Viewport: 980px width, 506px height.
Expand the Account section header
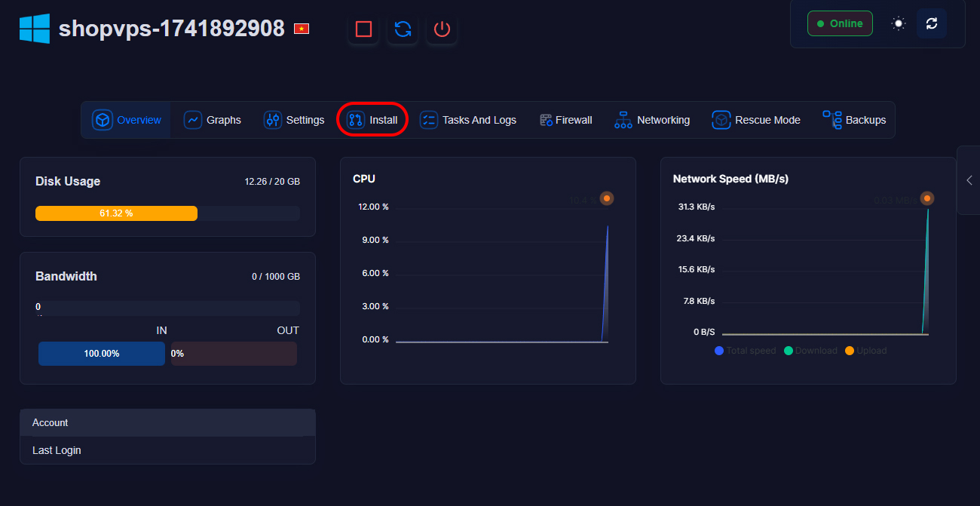(167, 423)
